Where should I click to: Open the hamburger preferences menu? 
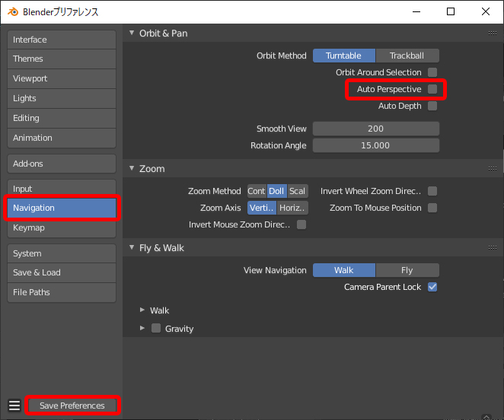pos(14,406)
